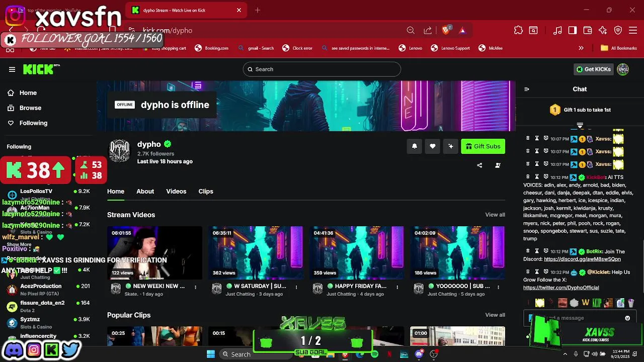Open the Lenovo Support bookmark
Image resolution: width=644 pixels, height=362 pixels.
coord(450,48)
